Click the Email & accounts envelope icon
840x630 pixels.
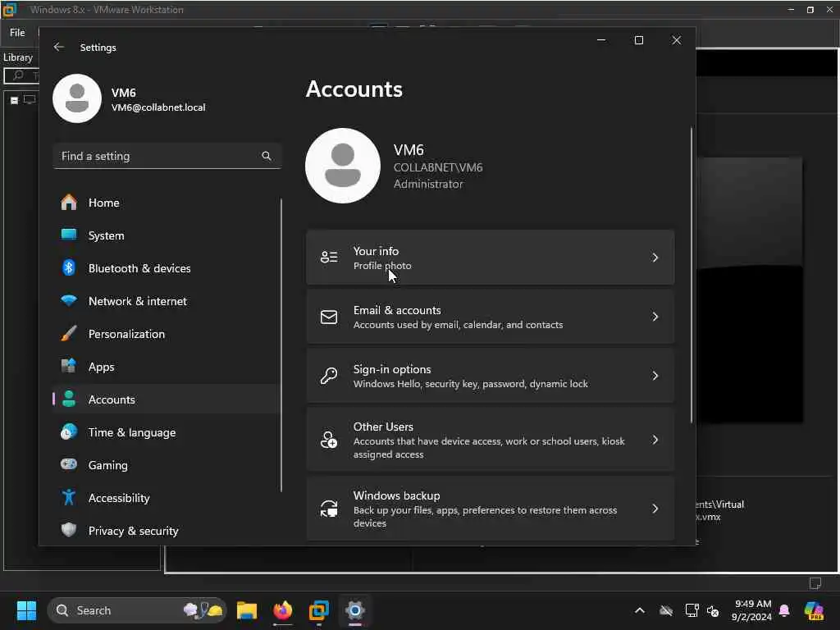[329, 317]
